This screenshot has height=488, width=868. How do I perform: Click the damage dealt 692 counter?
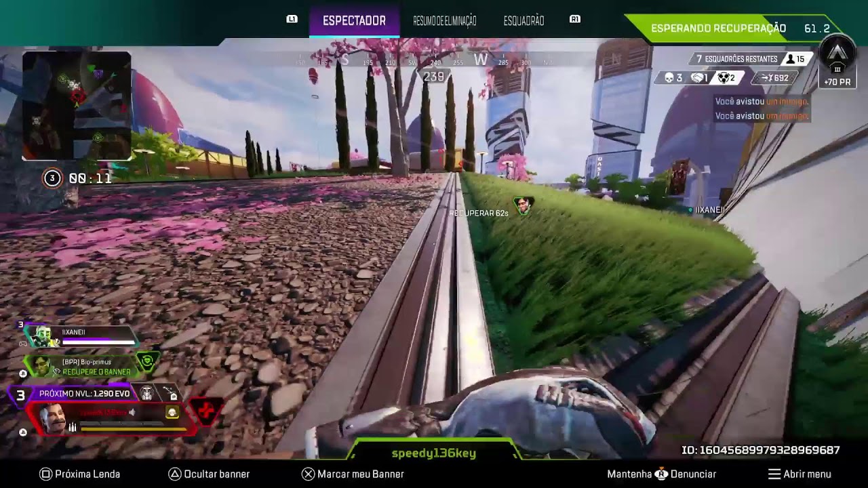(x=774, y=78)
